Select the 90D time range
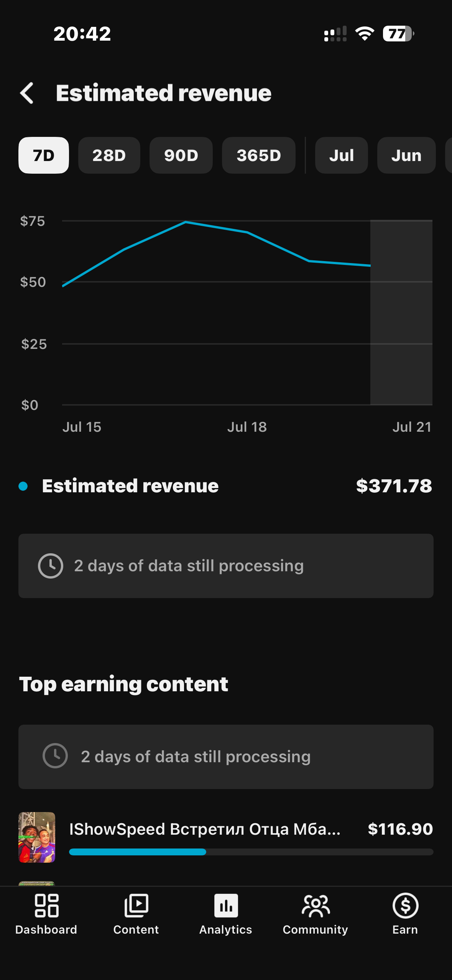 coord(181,155)
